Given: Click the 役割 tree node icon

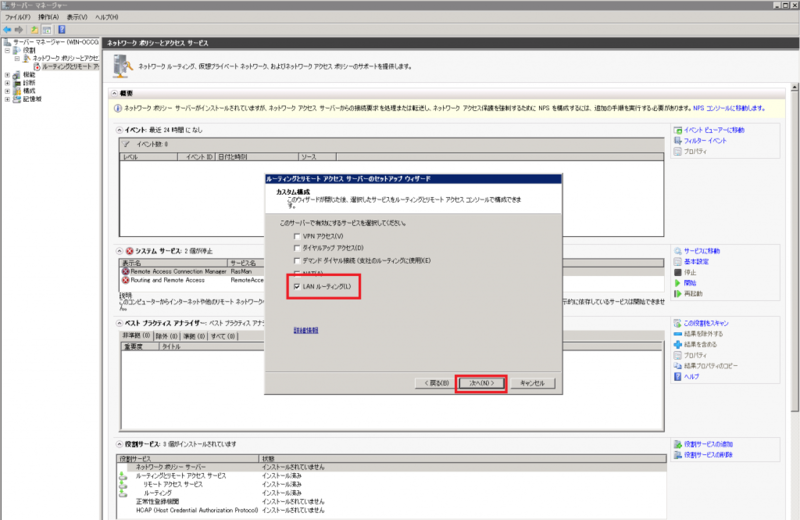Looking at the screenshot, I should (x=16, y=50).
